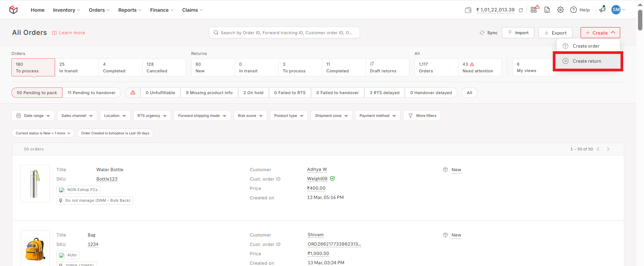Open the Learn more link

69,33
